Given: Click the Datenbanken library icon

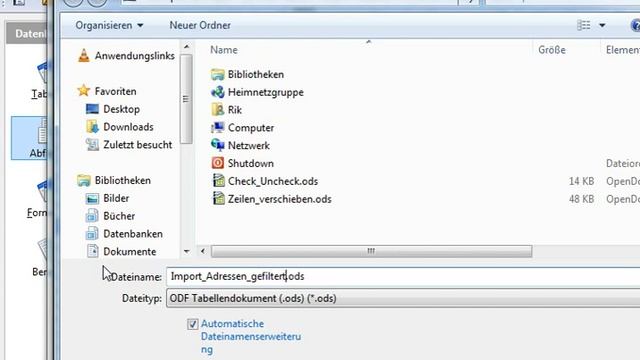Looking at the screenshot, I should [92, 233].
